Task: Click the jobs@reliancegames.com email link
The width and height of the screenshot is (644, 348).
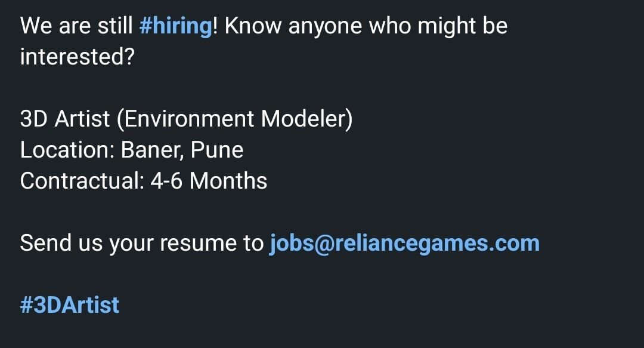Action: click(404, 243)
